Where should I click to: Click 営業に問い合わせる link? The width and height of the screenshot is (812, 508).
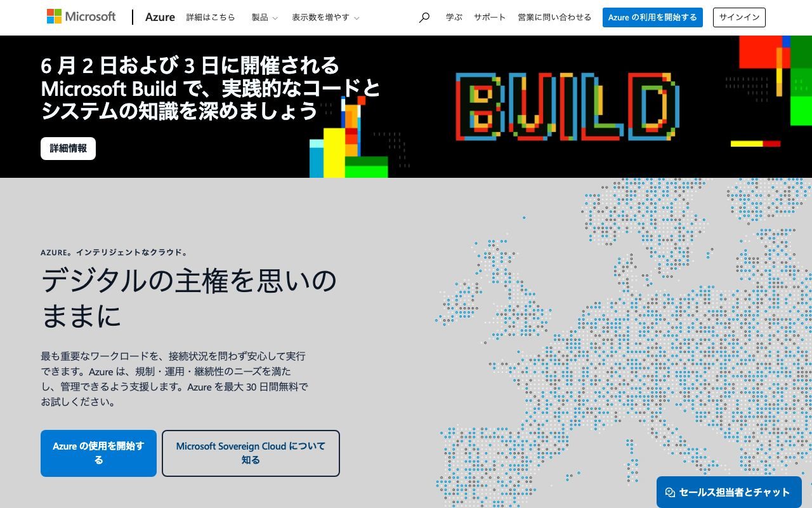click(x=555, y=18)
